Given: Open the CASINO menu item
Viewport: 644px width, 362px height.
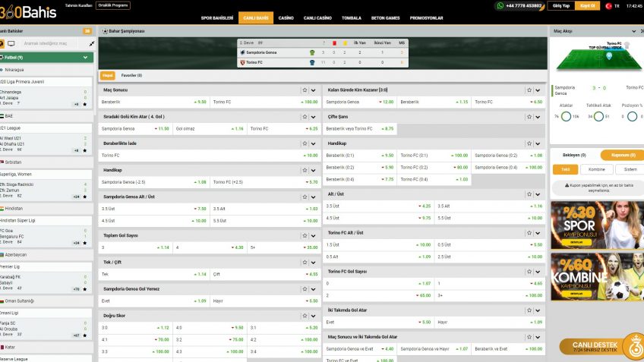Looking at the screenshot, I should click(x=286, y=17).
